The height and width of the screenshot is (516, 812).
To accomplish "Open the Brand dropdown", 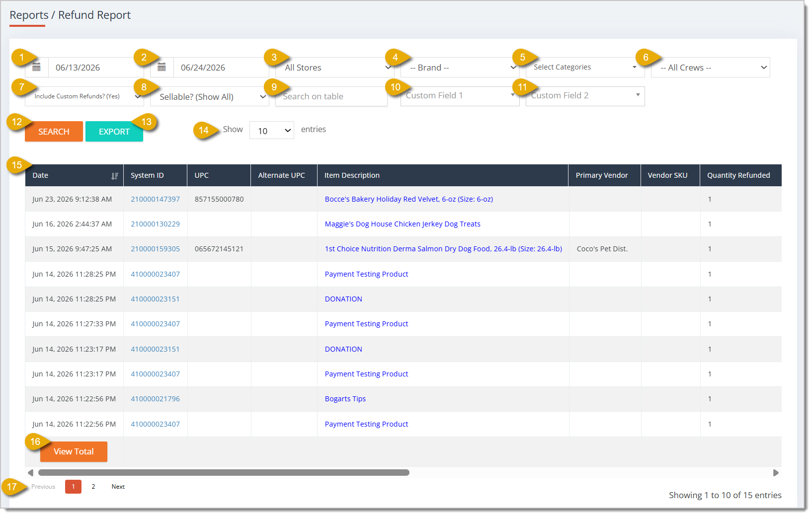I will 461,68.
